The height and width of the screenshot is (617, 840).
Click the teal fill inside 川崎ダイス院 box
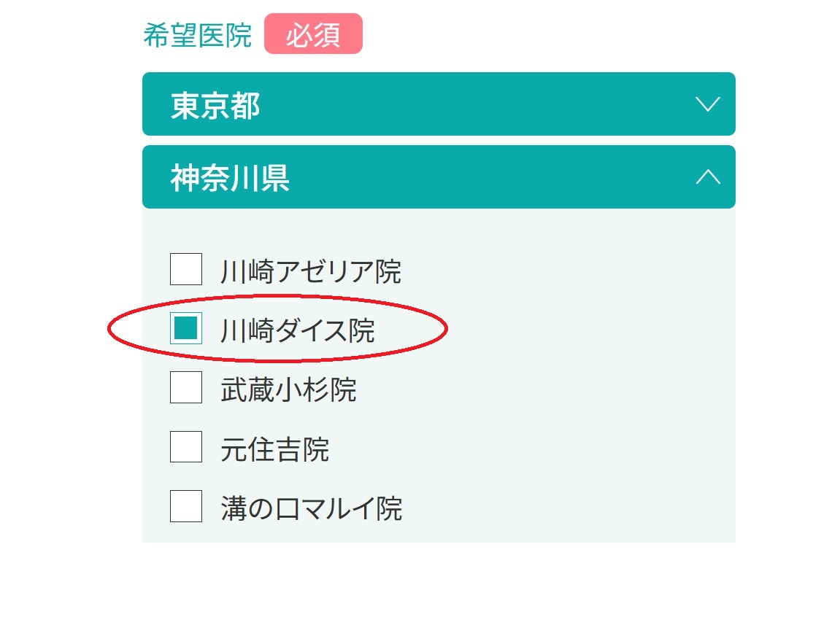(x=186, y=328)
